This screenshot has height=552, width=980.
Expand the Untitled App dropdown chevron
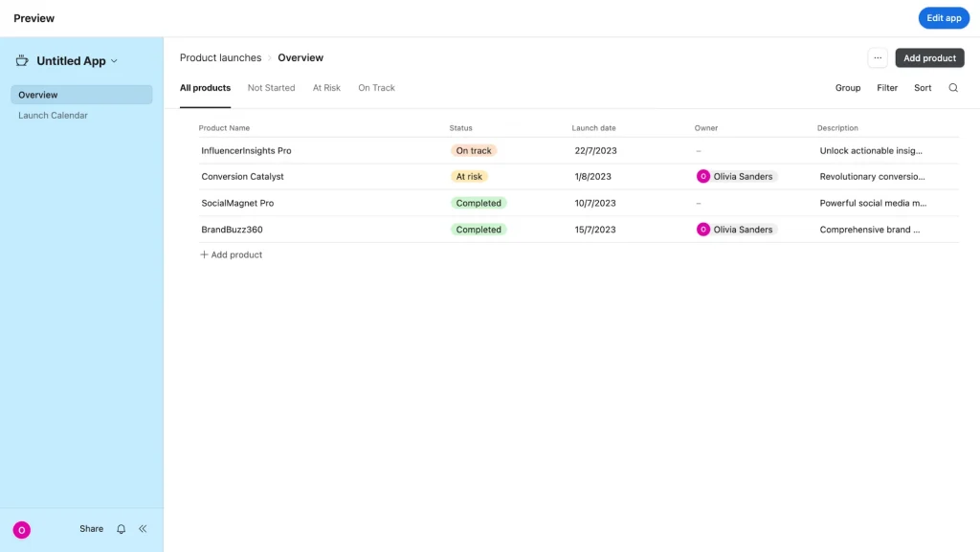[115, 61]
